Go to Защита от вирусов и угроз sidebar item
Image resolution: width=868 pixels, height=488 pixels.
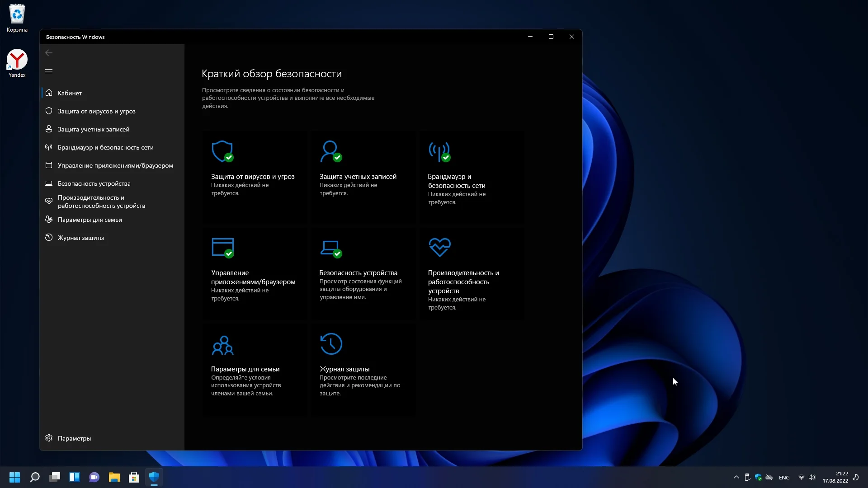coord(96,111)
